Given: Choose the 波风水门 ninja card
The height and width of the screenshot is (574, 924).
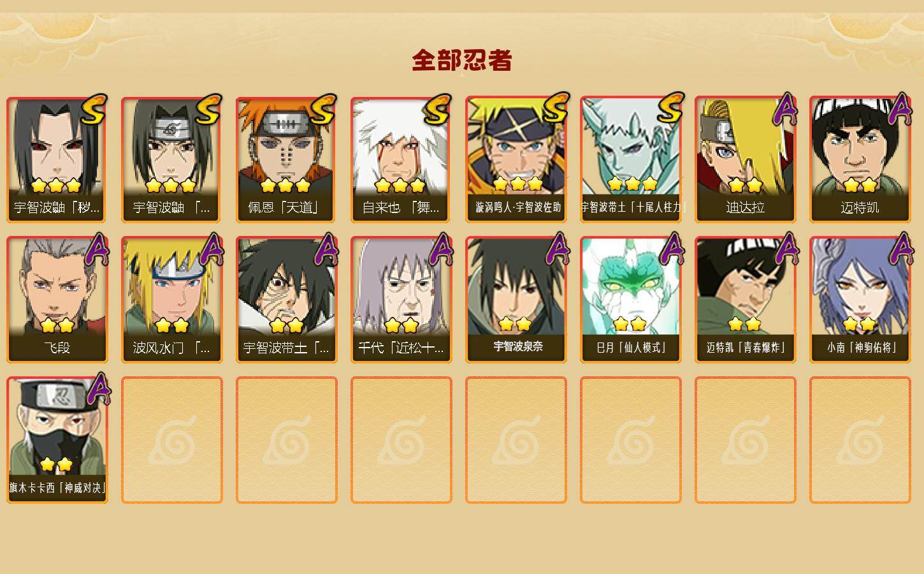Looking at the screenshot, I should click(171, 300).
